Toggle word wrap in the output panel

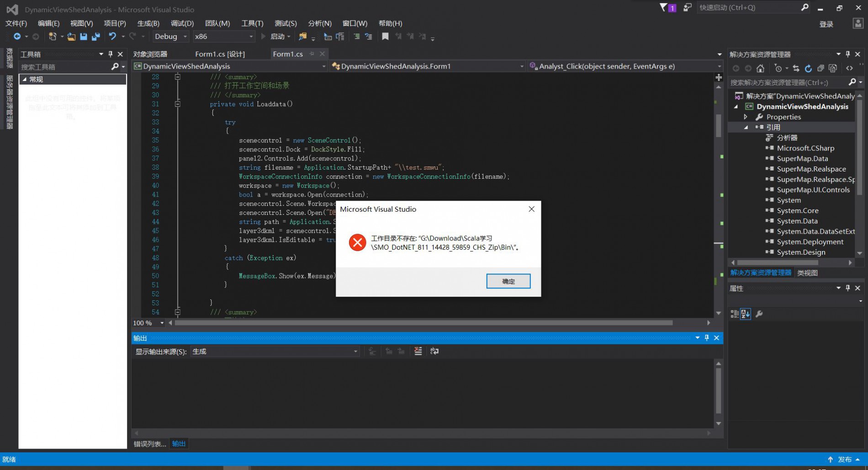pos(434,351)
